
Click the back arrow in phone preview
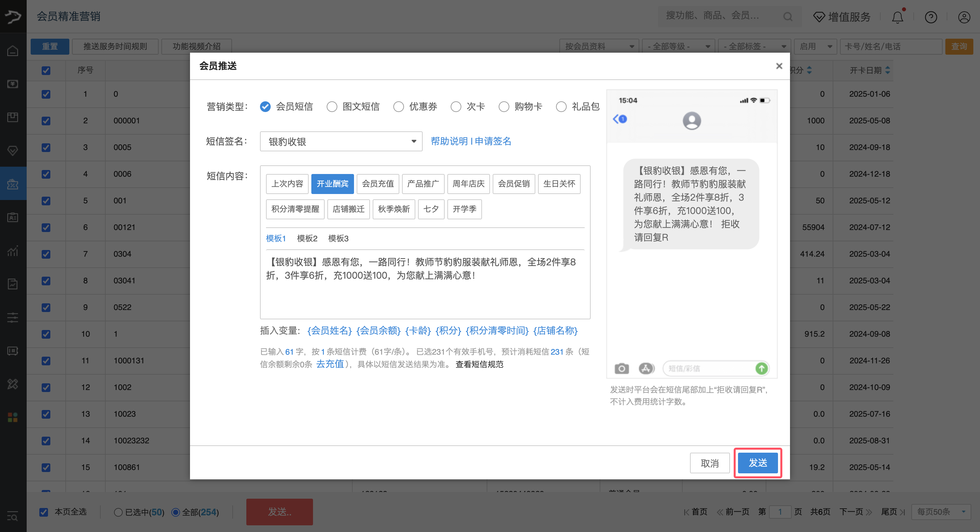click(616, 119)
